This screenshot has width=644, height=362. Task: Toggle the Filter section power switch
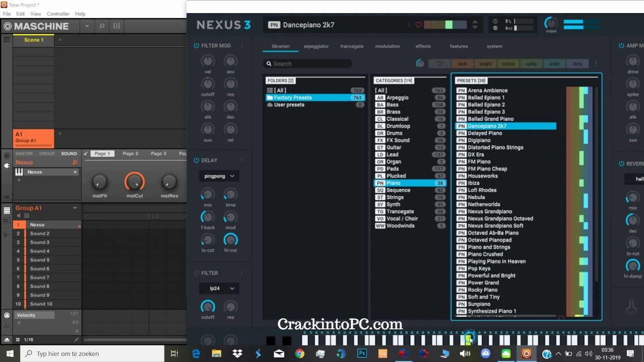(196, 273)
